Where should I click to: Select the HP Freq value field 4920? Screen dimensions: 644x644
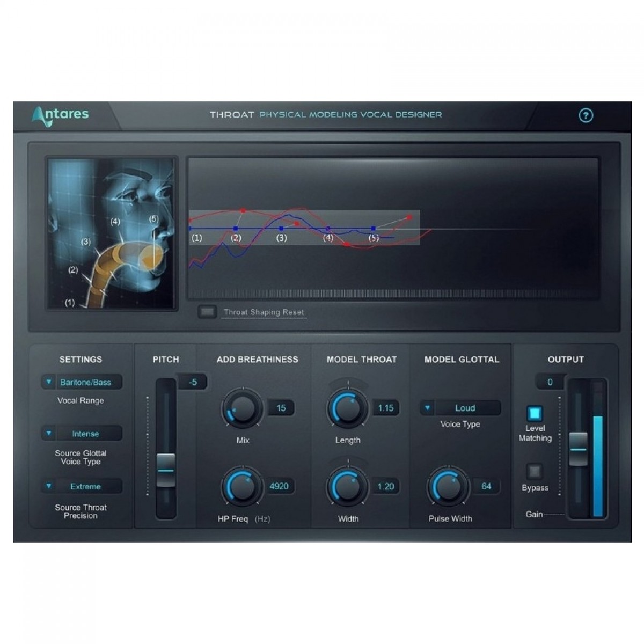[x=279, y=487]
